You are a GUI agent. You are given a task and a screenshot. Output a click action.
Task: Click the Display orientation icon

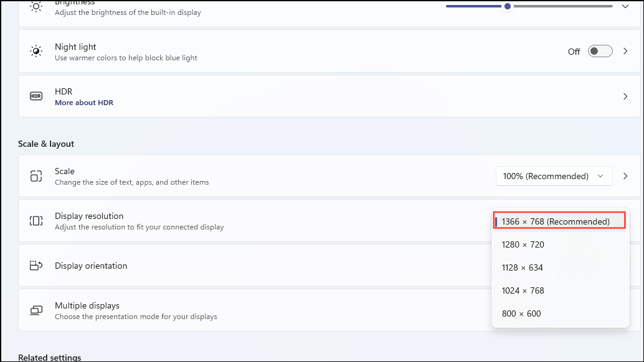[36, 265]
